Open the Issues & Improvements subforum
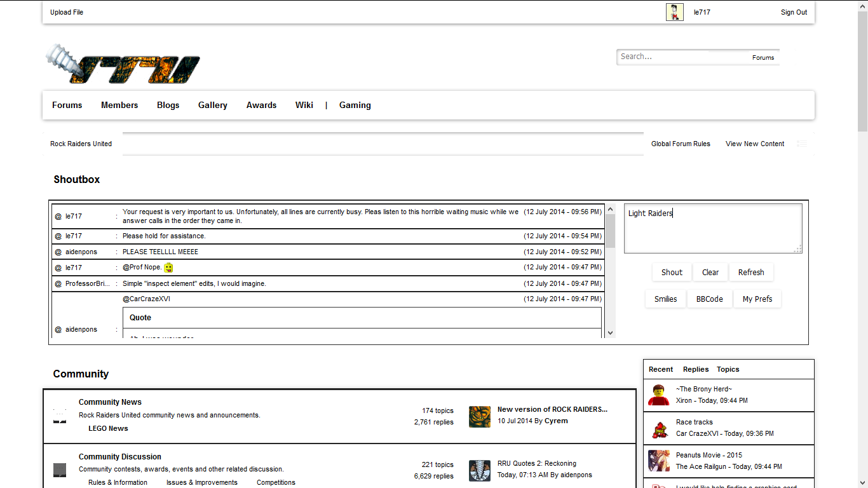This screenshot has width=868, height=488. click(202, 482)
